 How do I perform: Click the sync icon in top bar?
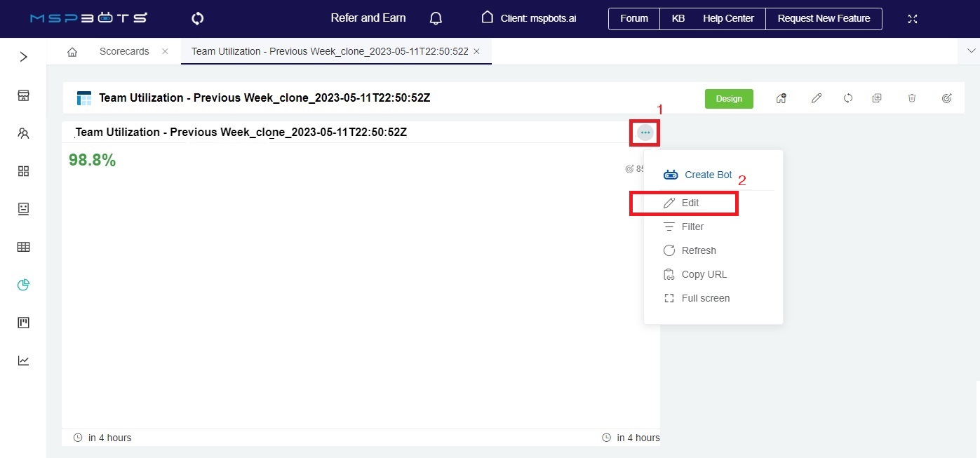pyautogui.click(x=198, y=18)
